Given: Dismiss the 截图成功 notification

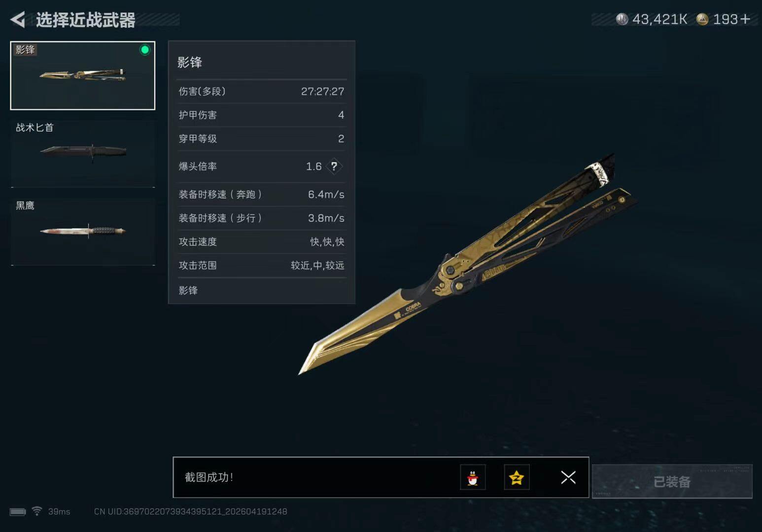Looking at the screenshot, I should (x=568, y=477).
